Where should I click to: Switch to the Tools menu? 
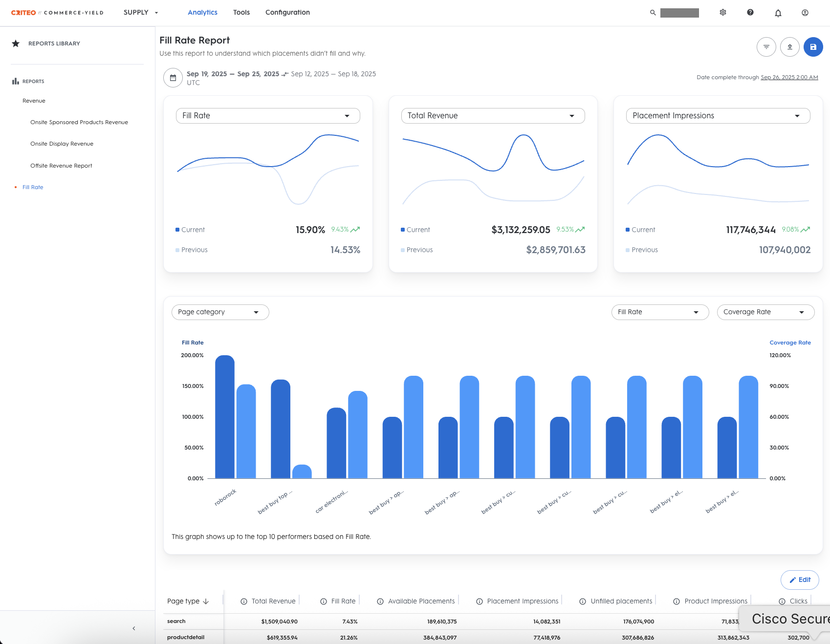(241, 13)
